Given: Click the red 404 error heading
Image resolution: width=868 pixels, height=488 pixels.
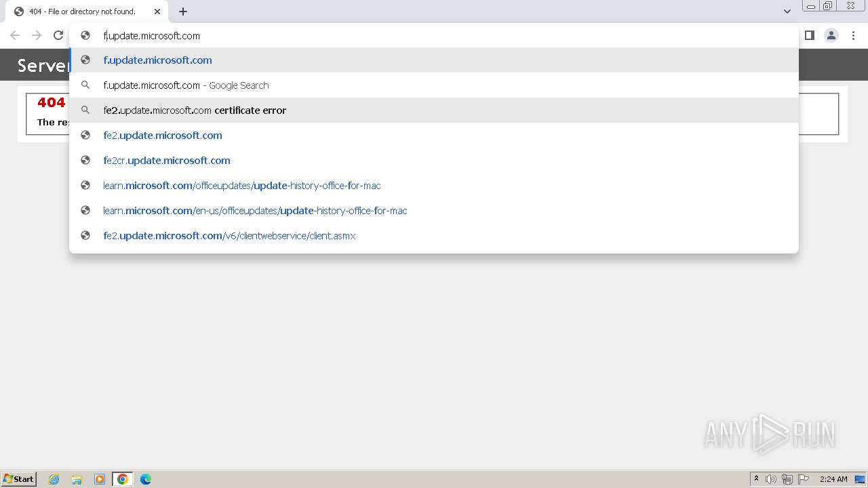Looking at the screenshot, I should [52, 102].
